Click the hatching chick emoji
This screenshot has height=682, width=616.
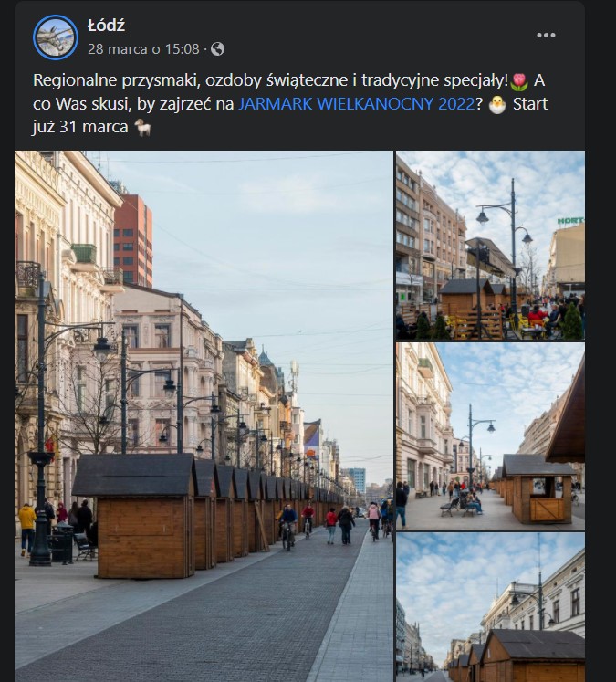[x=496, y=105]
